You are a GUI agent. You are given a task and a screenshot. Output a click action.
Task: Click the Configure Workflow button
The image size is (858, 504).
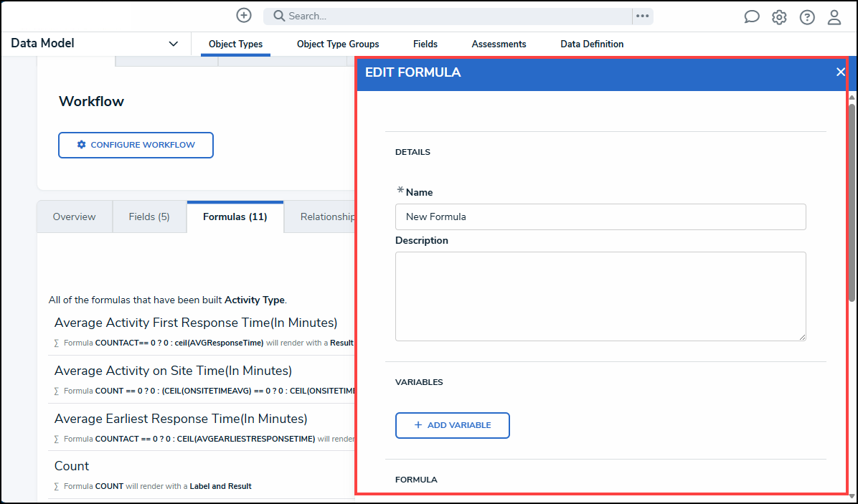pos(136,145)
